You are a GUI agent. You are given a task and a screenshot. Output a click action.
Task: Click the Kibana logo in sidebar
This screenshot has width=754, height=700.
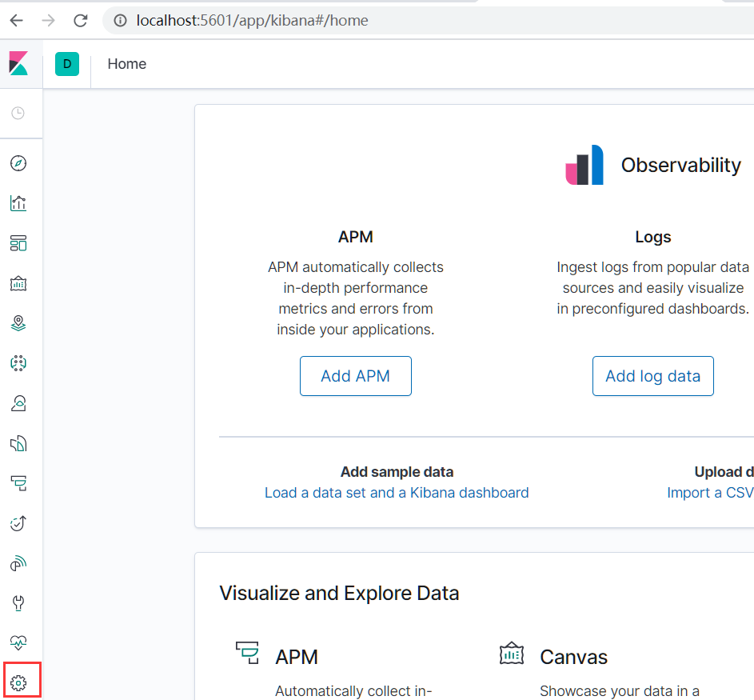(x=18, y=63)
